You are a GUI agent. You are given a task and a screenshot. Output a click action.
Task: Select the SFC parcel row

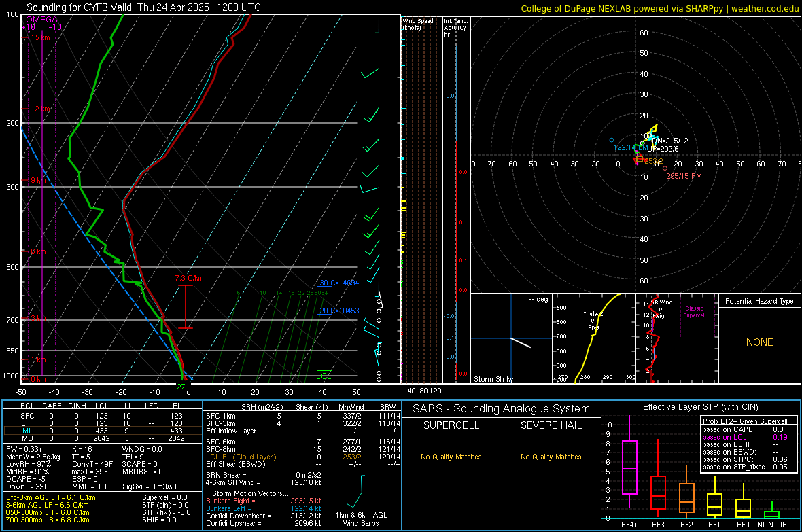101,416
